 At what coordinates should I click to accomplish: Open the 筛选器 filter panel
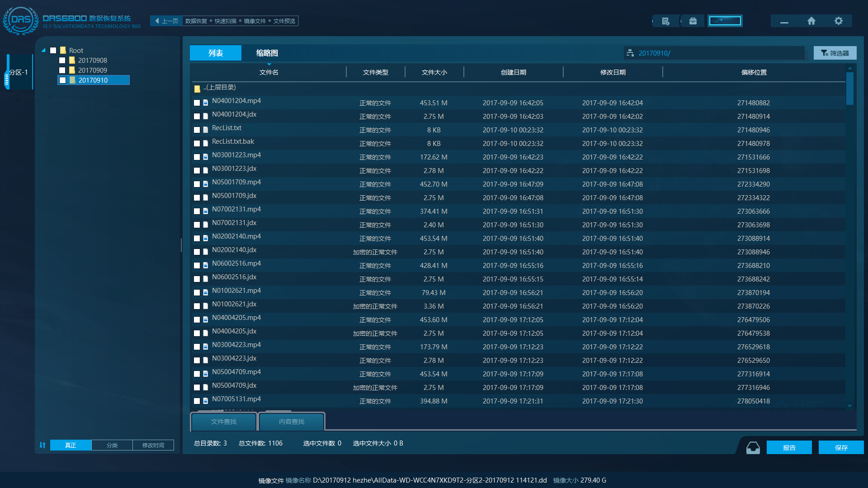click(x=835, y=53)
